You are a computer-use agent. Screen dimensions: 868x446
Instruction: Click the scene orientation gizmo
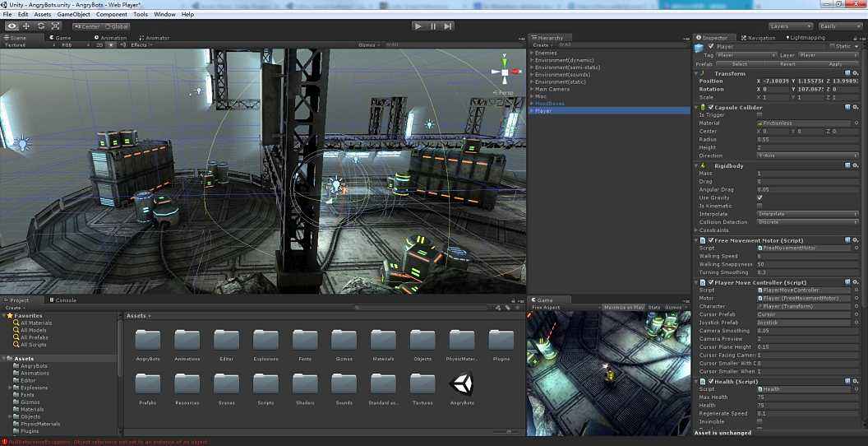pyautogui.click(x=505, y=72)
